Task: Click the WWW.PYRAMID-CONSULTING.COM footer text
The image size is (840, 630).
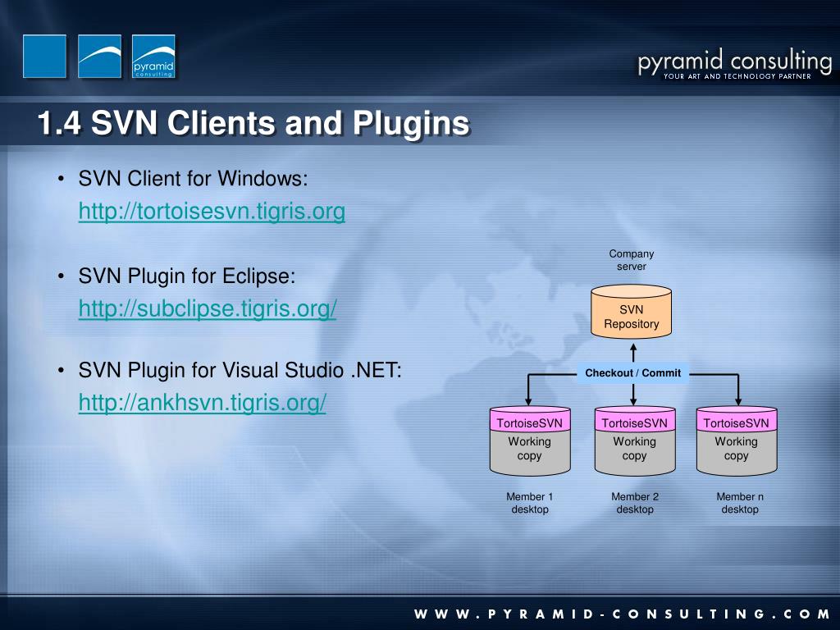Action: pyautogui.click(x=622, y=614)
